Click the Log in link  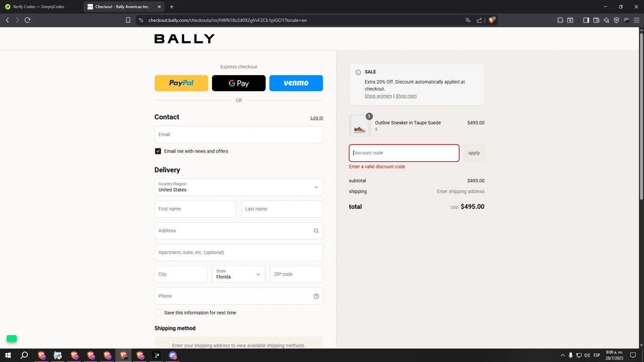[317, 118]
